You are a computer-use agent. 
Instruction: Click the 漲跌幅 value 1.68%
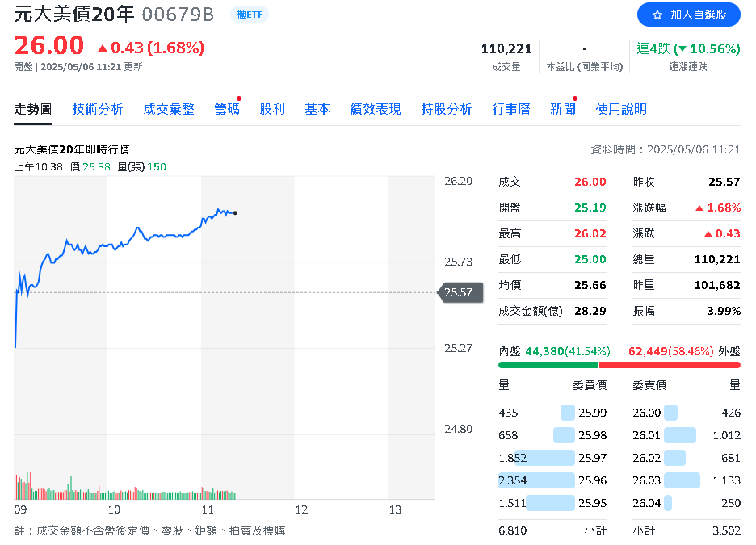[x=718, y=208]
